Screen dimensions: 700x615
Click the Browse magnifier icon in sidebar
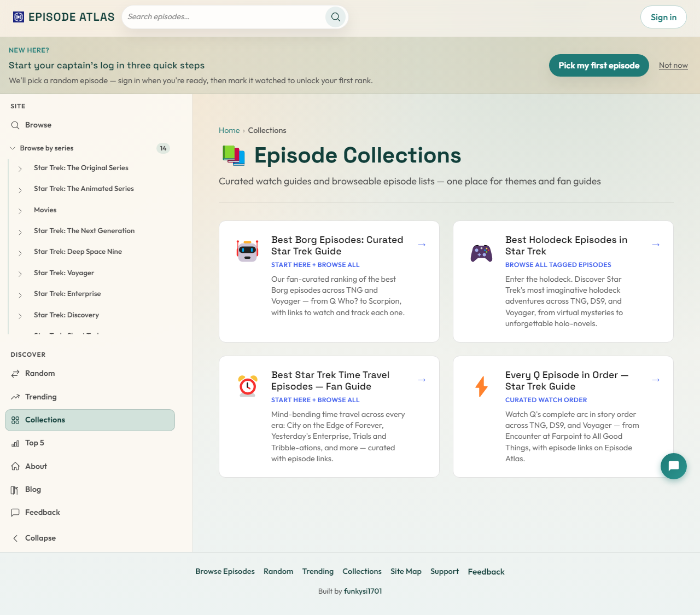[15, 125]
